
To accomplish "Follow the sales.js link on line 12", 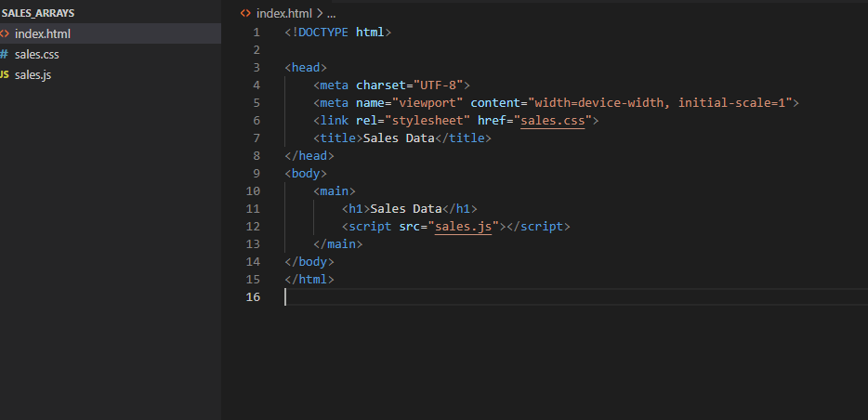I will pos(464,227).
